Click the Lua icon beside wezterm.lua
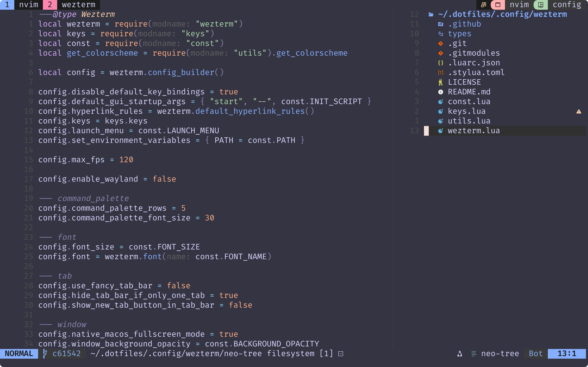This screenshot has height=367, width=588. [x=441, y=131]
